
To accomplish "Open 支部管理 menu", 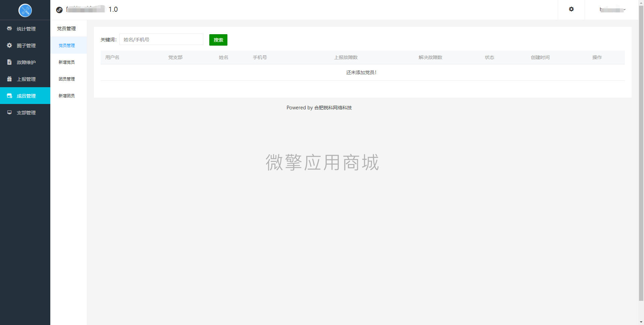I will (x=25, y=112).
